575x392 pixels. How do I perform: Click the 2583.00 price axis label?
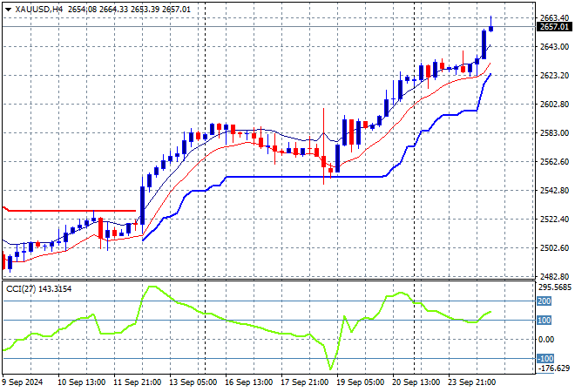(554, 132)
